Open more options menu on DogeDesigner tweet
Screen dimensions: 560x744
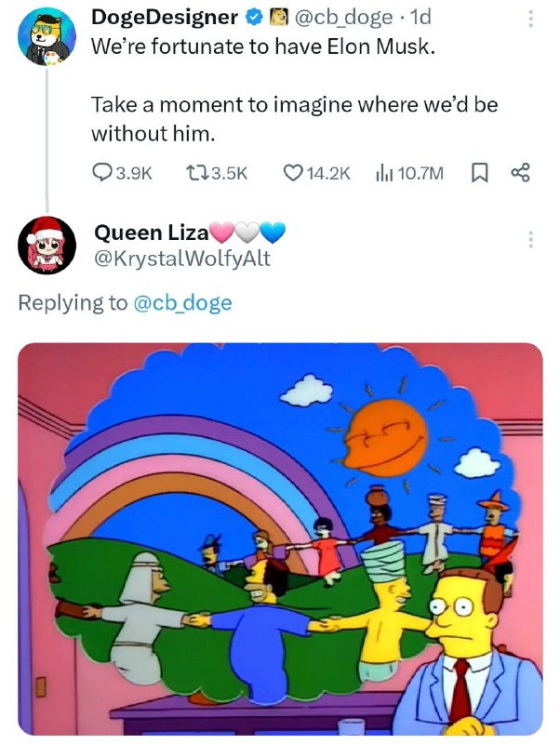[530, 19]
